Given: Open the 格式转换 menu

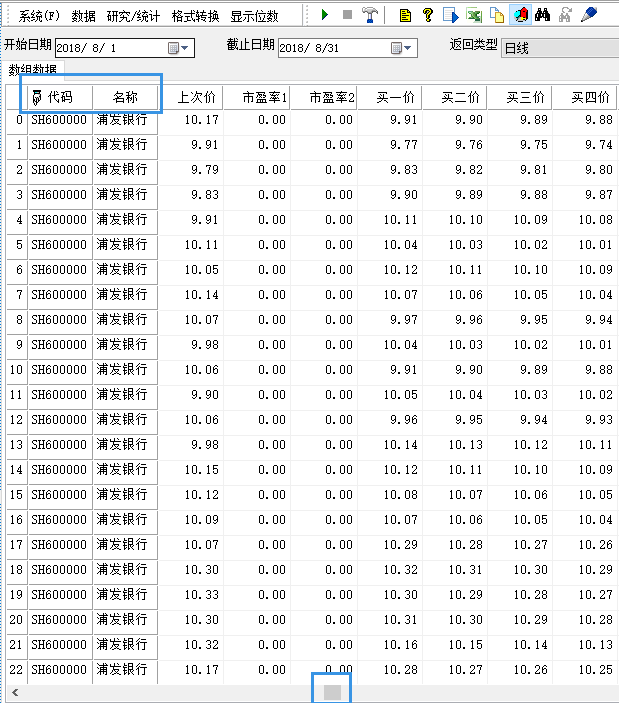Looking at the screenshot, I should coord(195,17).
